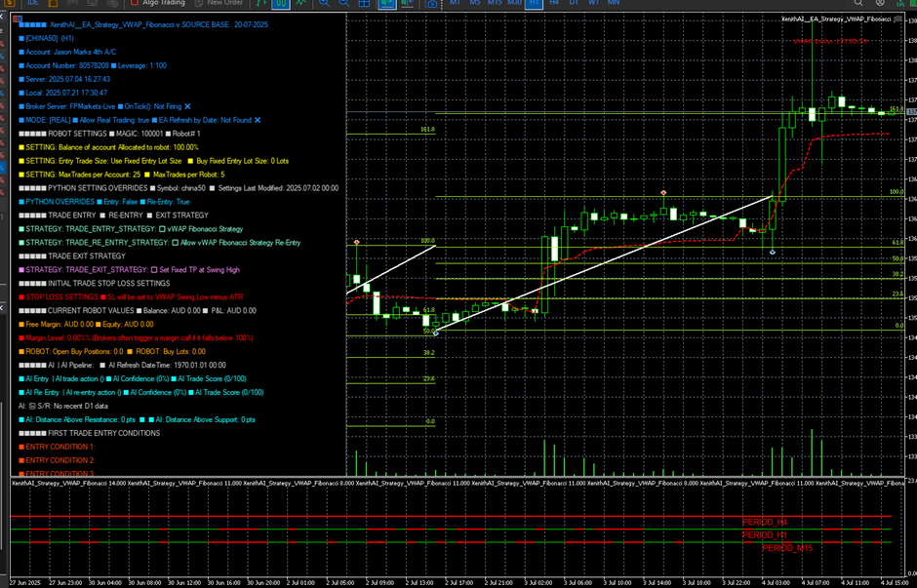
Task: Select the H1 timeframe
Action: 534,3
